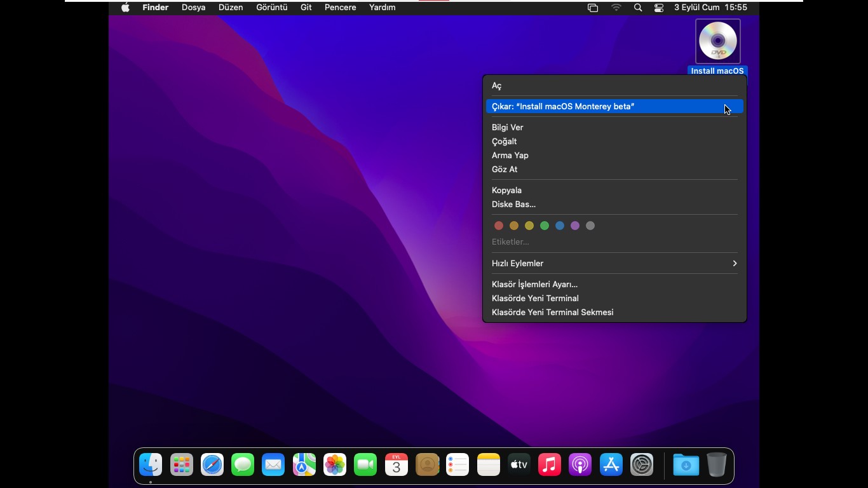
Task: Open the Music app icon
Action: click(550, 465)
